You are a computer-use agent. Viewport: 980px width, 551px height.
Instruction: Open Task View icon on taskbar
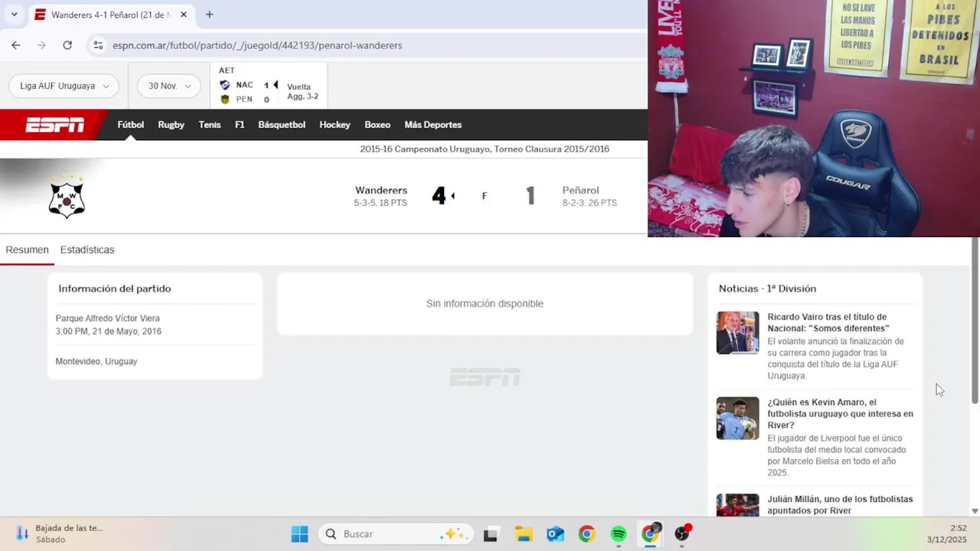pos(491,534)
